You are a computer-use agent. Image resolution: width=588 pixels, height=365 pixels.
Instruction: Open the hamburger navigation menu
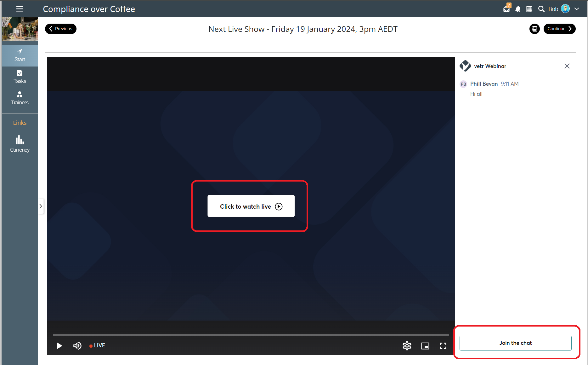(x=20, y=9)
